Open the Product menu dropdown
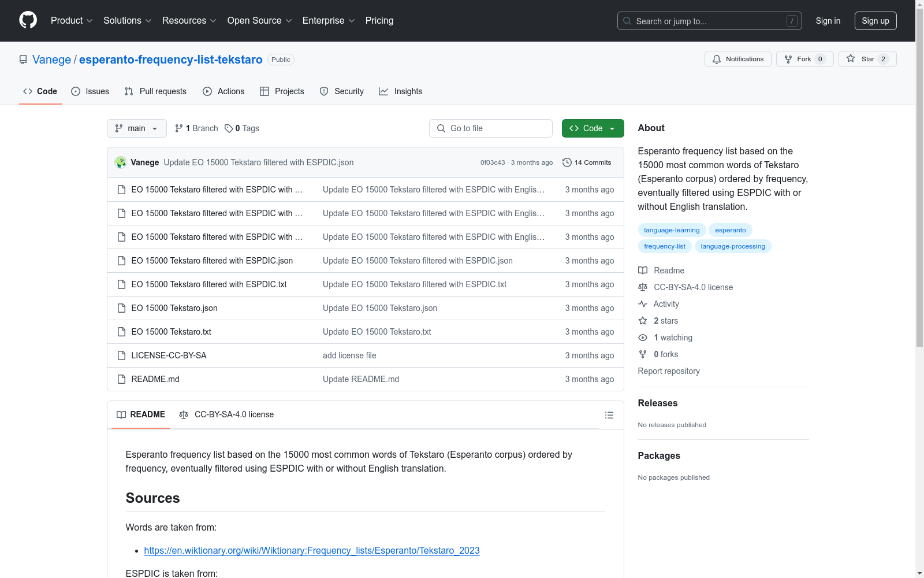This screenshot has width=924, height=578. coord(72,20)
